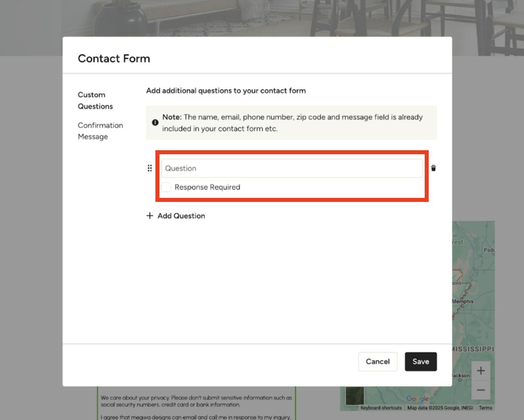The image size is (524, 420).
Task: Click the plus icon next to Add Question
Action: coord(150,216)
